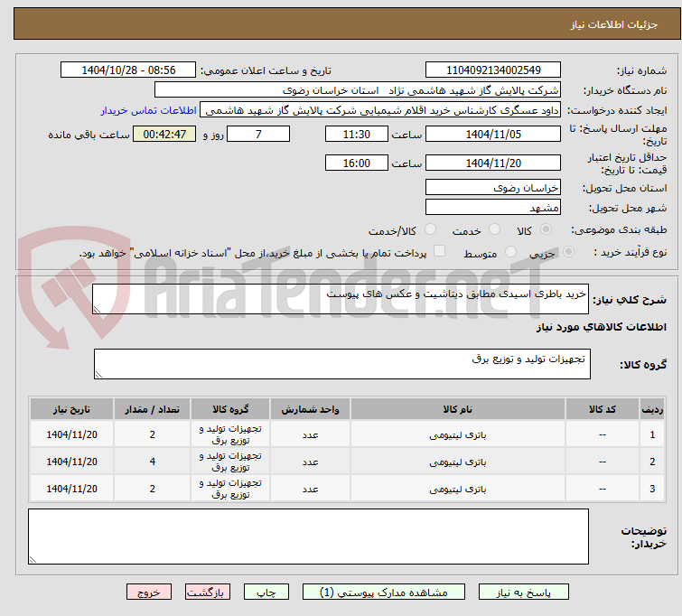Select the کالا radio button
682x616 pixels.
pyautogui.click(x=546, y=229)
